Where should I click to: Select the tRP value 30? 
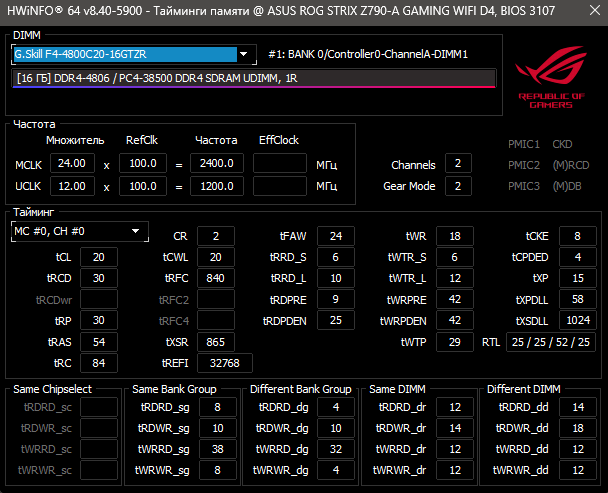(x=99, y=320)
